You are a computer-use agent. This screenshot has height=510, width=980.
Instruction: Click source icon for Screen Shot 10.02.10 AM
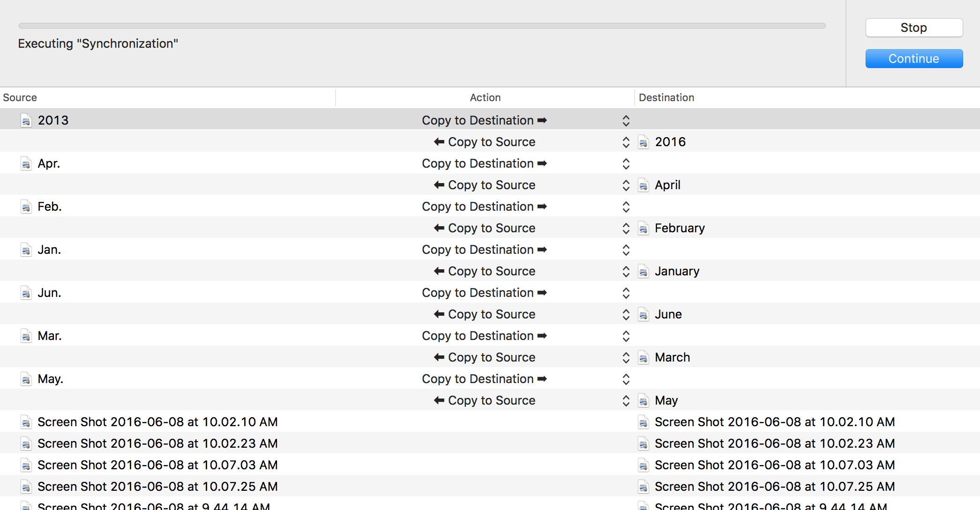click(26, 422)
